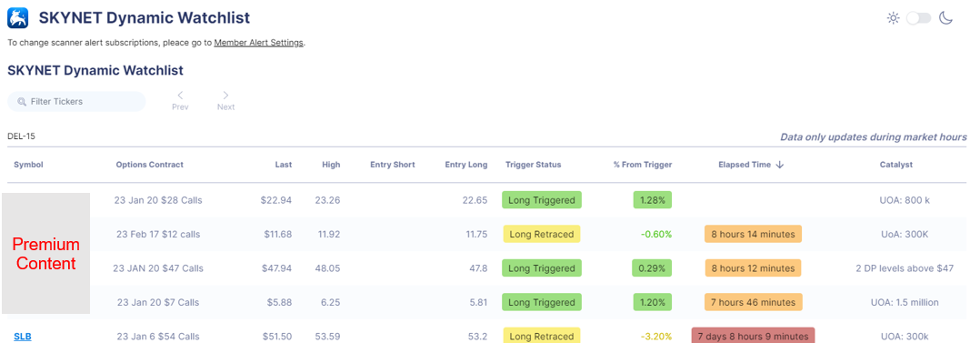Sort by the Last column header

pos(283,165)
